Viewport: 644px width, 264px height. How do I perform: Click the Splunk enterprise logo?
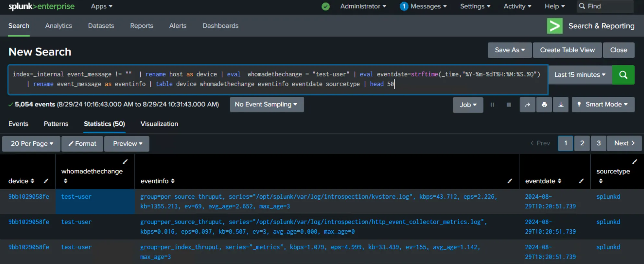(x=41, y=6)
